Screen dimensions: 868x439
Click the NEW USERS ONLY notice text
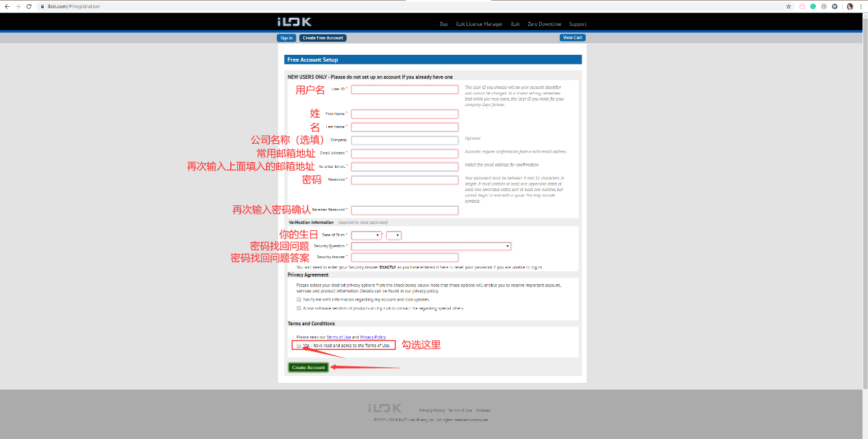[x=370, y=77]
